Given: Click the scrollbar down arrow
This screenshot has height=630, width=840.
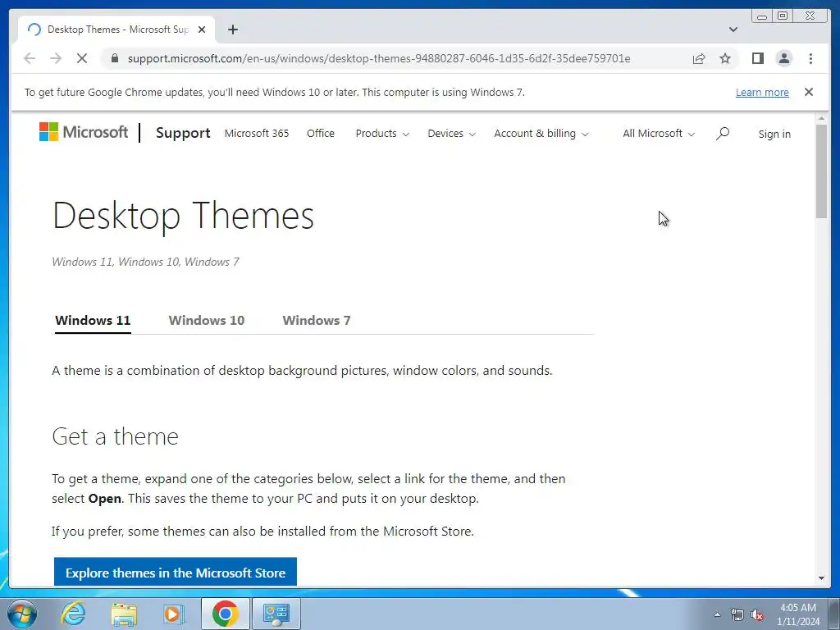Looking at the screenshot, I should coord(821,578).
